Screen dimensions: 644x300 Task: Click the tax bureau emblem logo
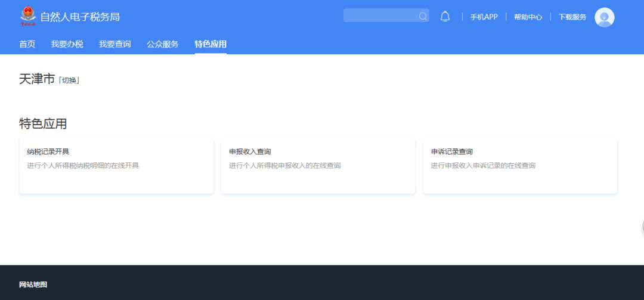[28, 17]
